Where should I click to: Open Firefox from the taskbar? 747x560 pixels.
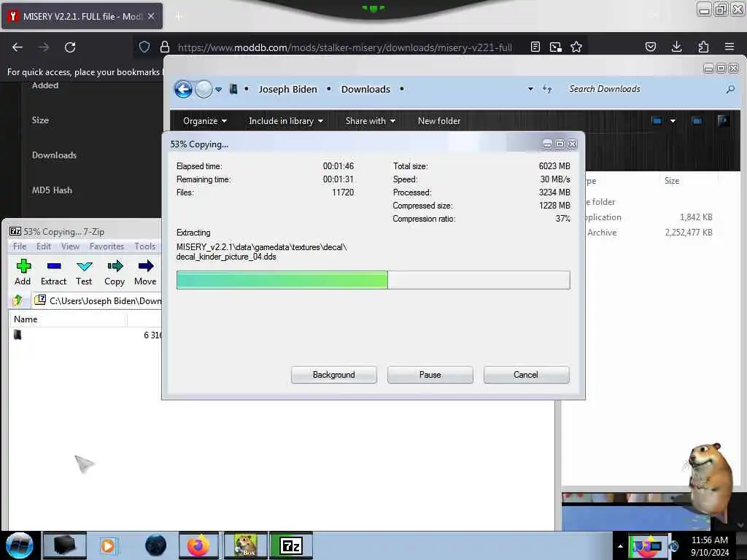click(198, 545)
